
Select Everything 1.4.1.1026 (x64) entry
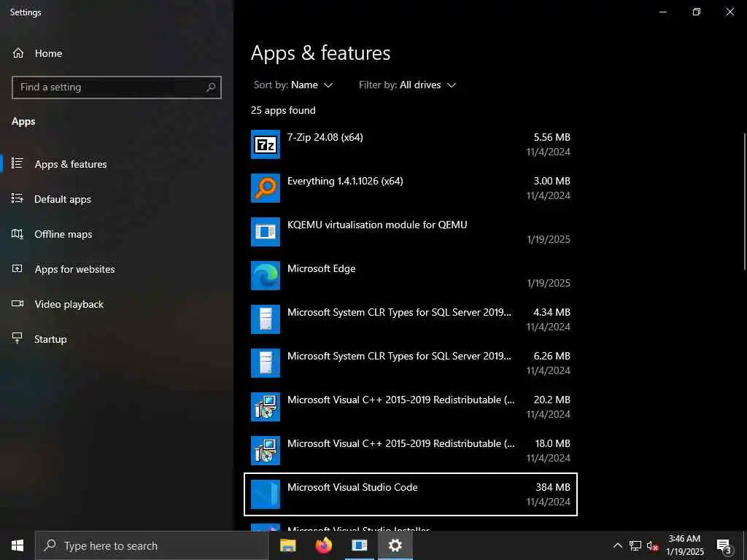point(411,187)
